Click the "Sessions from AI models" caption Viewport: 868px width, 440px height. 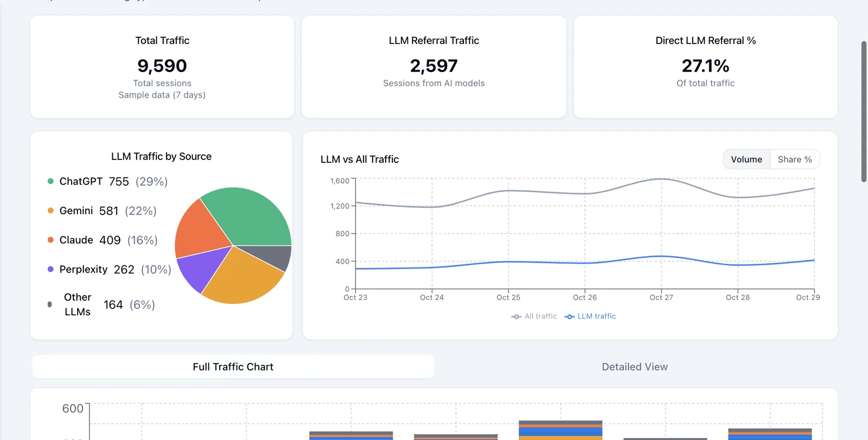click(x=434, y=83)
